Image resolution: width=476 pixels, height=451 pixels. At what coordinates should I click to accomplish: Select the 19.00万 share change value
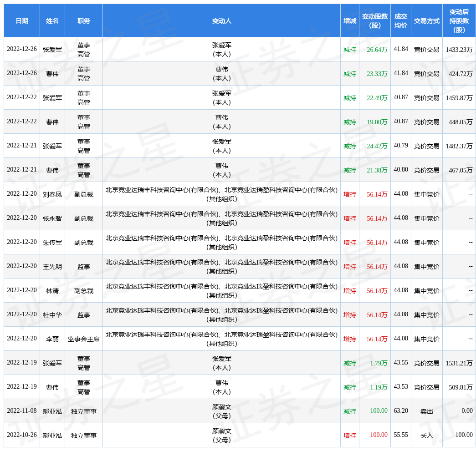[x=377, y=122]
